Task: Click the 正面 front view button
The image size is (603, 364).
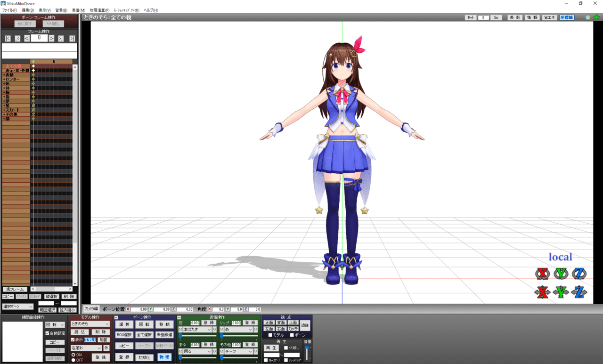Action: point(269,323)
